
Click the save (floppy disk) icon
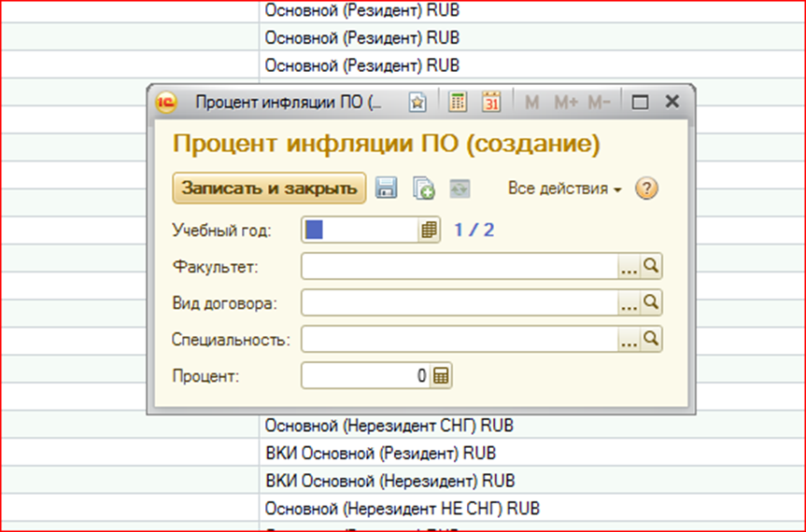pos(387,189)
